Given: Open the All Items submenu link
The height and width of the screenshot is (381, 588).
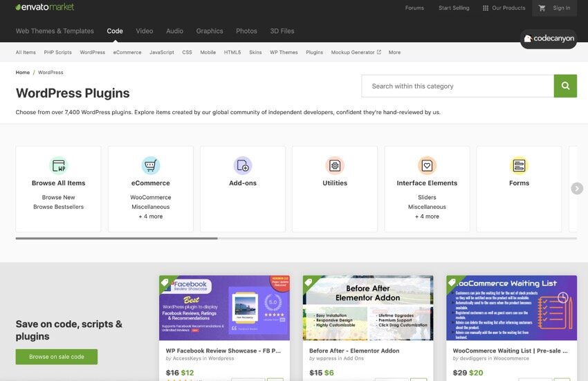Looking at the screenshot, I should (x=26, y=52).
